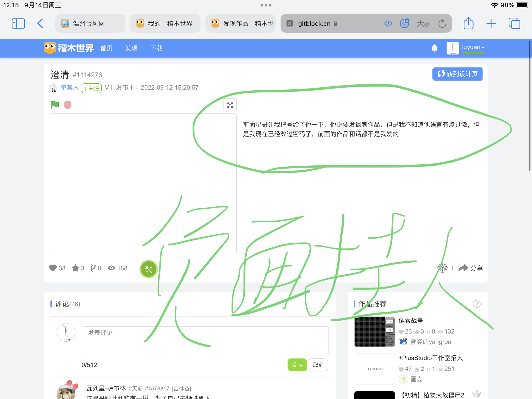This screenshot has width=532, height=399.
Task: Show the tab overview
Action: click(514, 23)
